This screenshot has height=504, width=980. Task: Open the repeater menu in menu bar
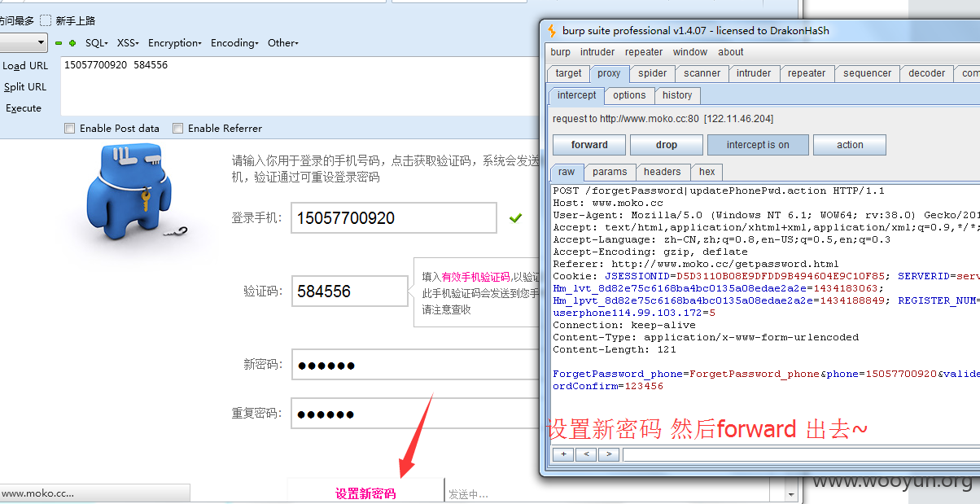coord(644,52)
